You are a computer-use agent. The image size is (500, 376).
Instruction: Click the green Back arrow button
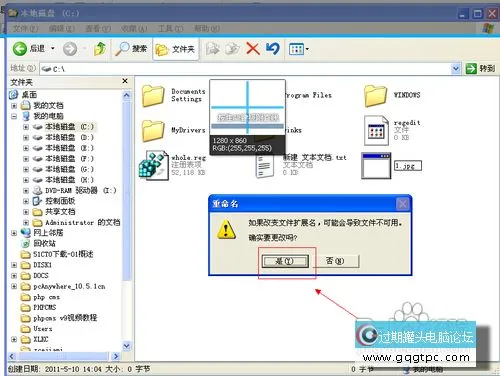tap(20, 49)
